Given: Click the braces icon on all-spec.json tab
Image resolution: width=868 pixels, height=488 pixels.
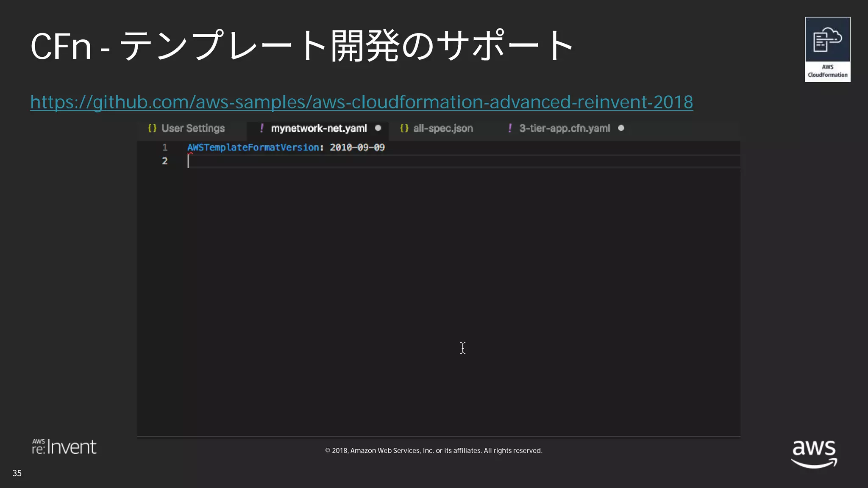Looking at the screenshot, I should 404,128.
